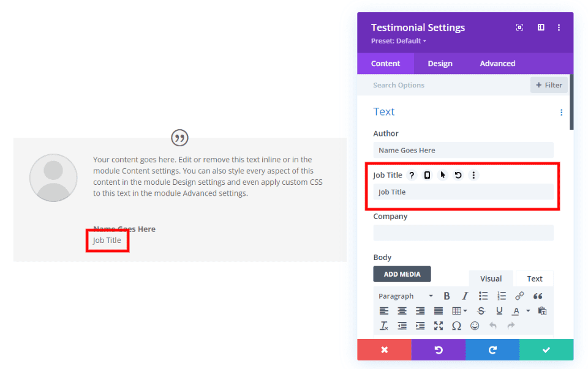Open the Paragraph format dropdown

pyautogui.click(x=405, y=296)
